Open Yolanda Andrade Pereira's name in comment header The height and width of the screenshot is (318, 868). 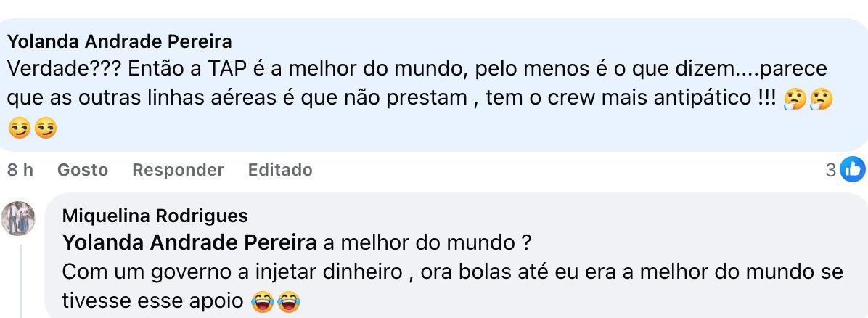tap(120, 41)
